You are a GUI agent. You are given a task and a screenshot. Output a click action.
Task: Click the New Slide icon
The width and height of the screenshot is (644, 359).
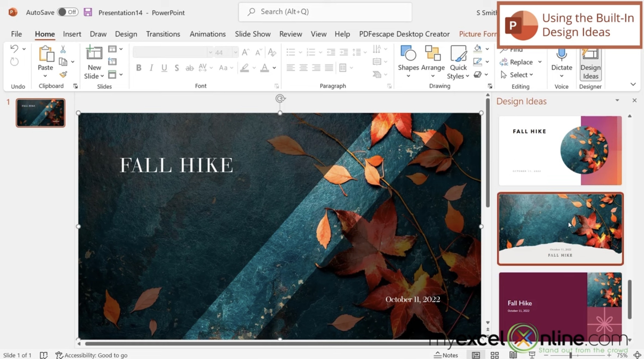[94, 53]
